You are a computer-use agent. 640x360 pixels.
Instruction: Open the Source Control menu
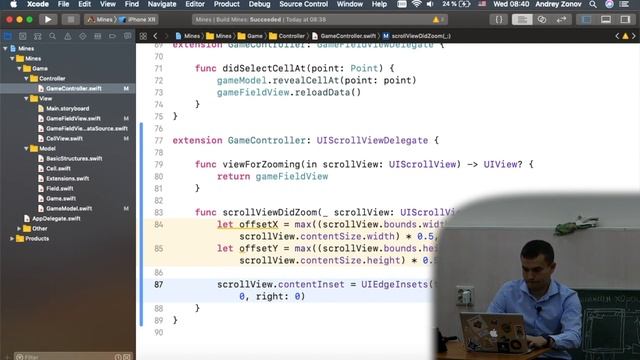pos(303,4)
